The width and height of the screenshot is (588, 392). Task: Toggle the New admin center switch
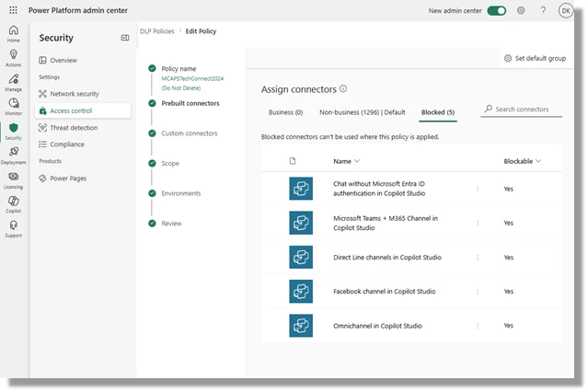497,10
